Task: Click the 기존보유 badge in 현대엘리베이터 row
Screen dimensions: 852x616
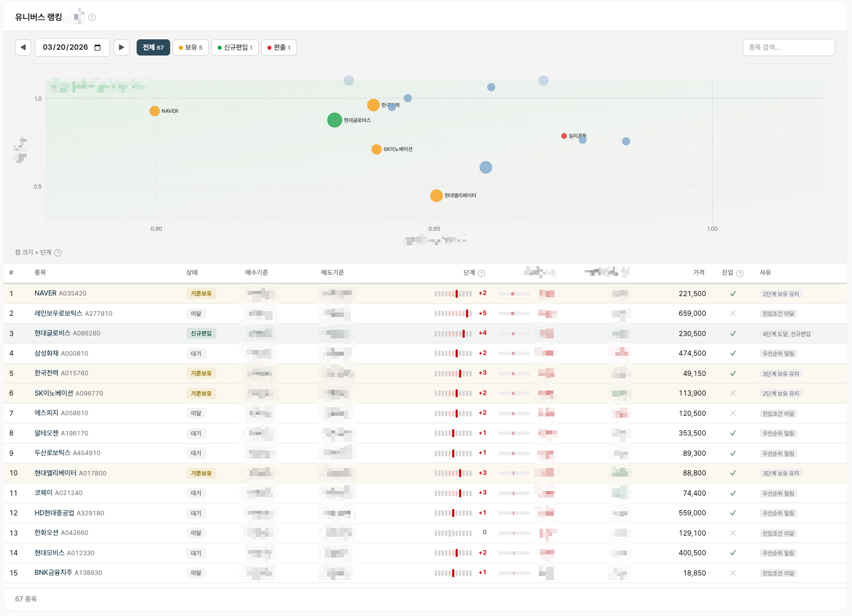Action: [201, 473]
